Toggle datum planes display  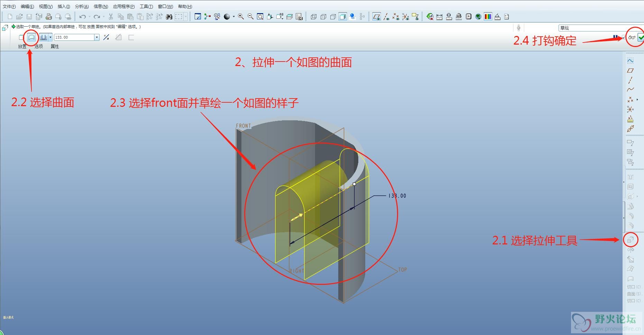tap(377, 17)
